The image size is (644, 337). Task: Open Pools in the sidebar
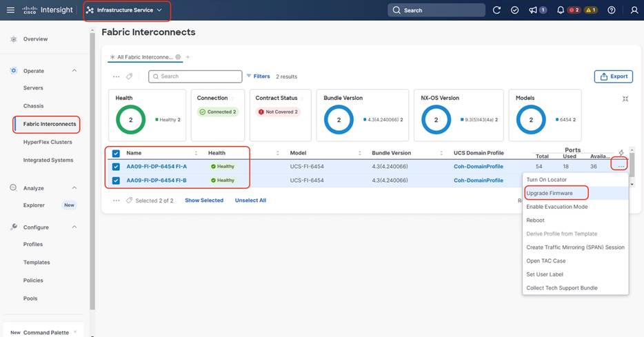tap(30, 298)
